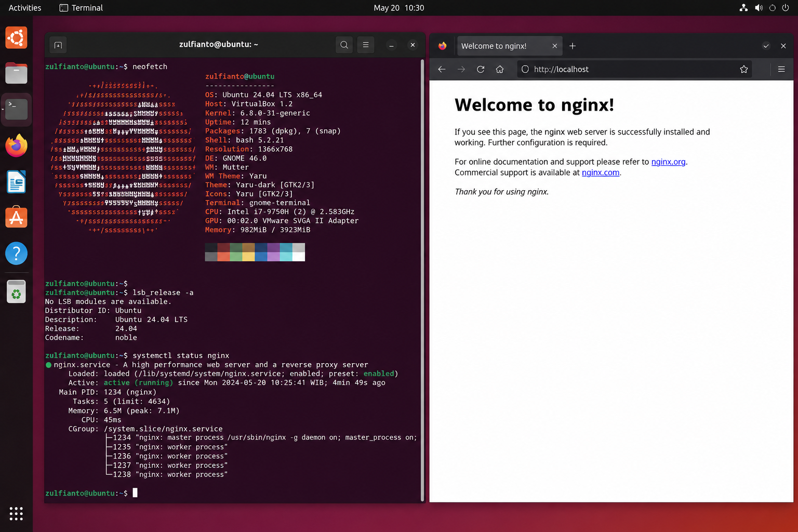Click "OS: Ubuntu 24.04 LTS x86_64" line

[x=263, y=95]
